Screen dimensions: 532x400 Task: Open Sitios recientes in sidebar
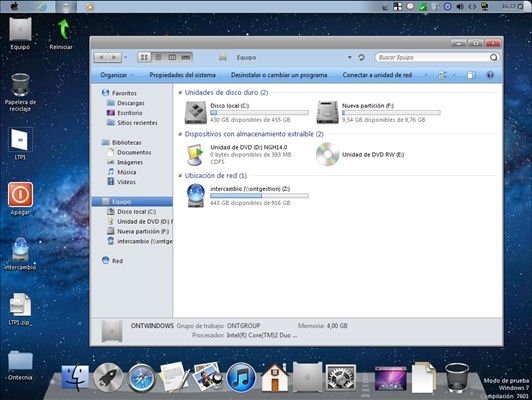132,122
